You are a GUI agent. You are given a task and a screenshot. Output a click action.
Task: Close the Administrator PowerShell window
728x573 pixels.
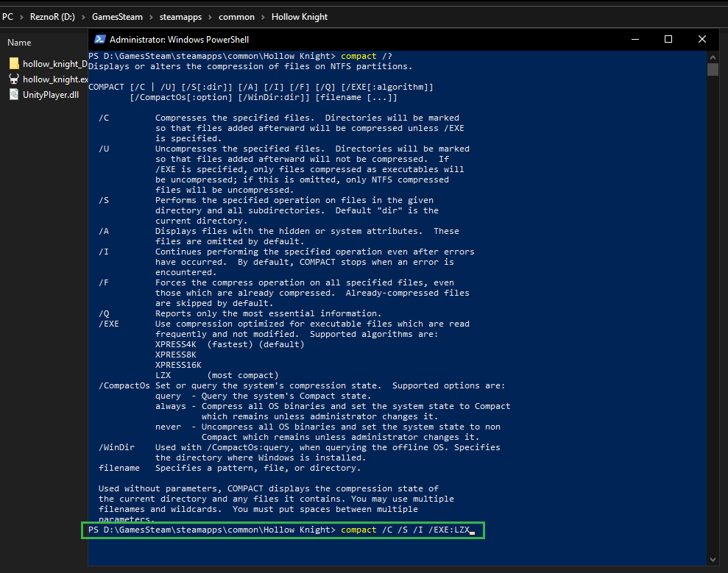(x=702, y=40)
